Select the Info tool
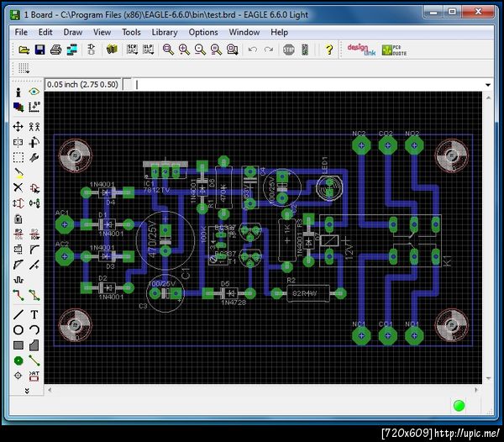504x442 pixels. pyautogui.click(x=18, y=92)
